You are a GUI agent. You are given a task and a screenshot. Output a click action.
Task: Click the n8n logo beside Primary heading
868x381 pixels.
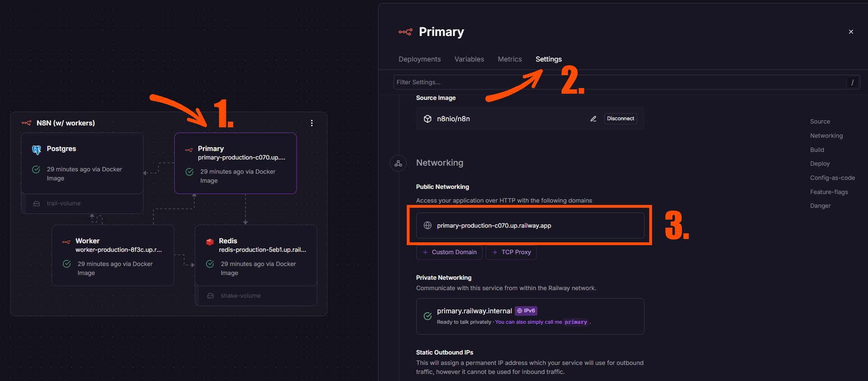coord(405,32)
